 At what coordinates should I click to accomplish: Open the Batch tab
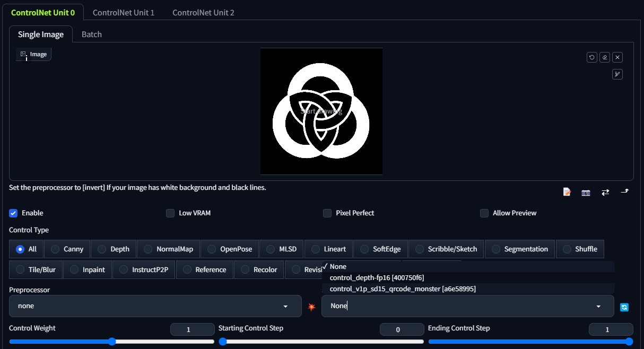coord(91,34)
